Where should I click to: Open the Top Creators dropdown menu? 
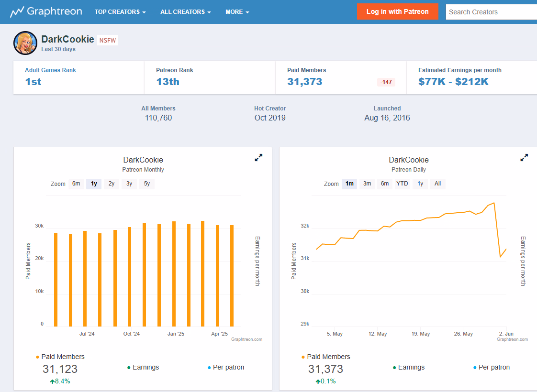[x=120, y=12]
